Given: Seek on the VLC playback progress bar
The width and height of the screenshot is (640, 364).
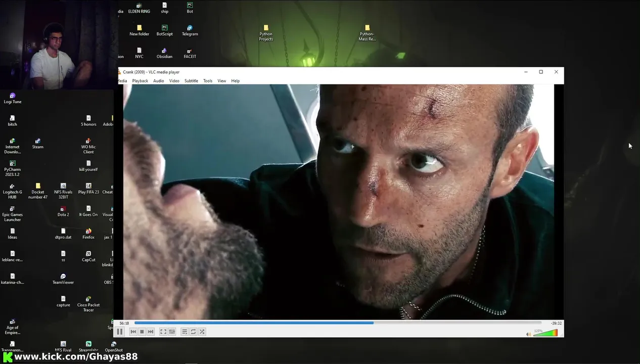Looking at the screenshot, I should (338, 323).
